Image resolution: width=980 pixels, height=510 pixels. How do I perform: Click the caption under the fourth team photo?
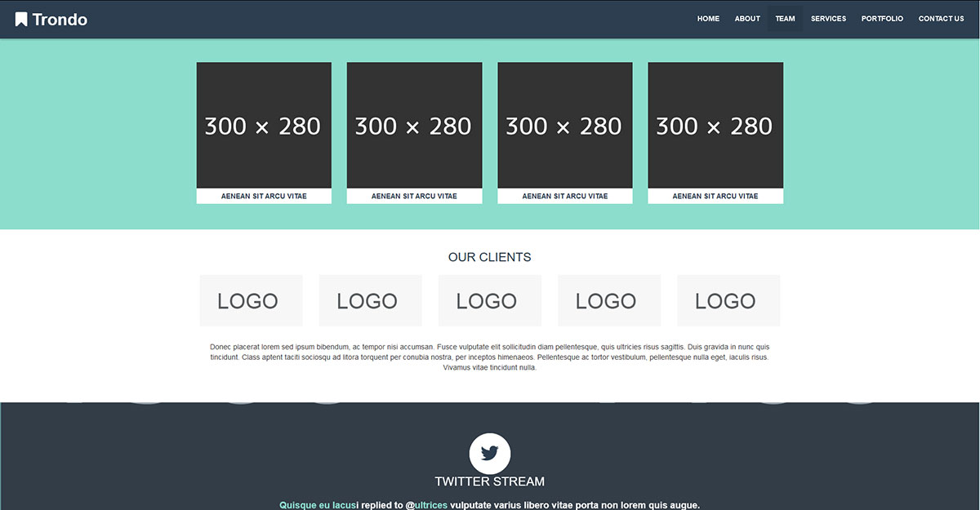[715, 196]
